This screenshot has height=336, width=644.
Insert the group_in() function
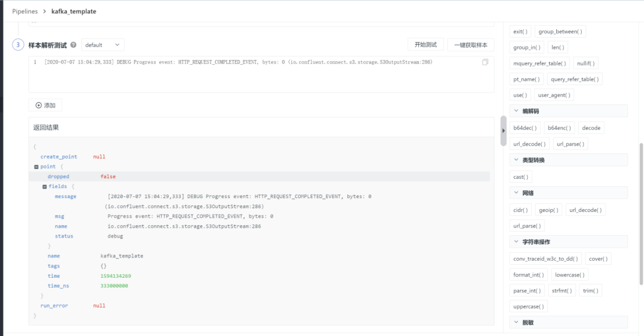526,47
